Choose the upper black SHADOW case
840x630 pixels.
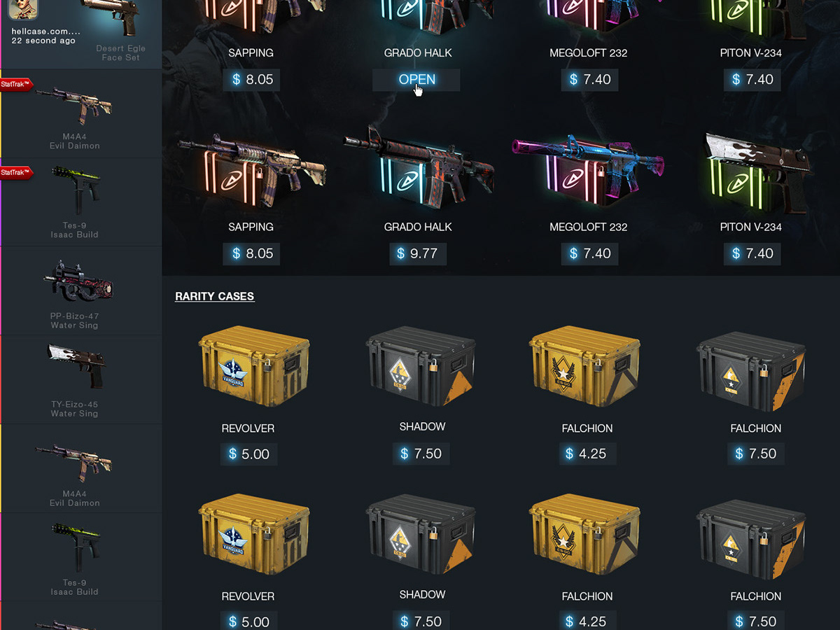click(422, 365)
